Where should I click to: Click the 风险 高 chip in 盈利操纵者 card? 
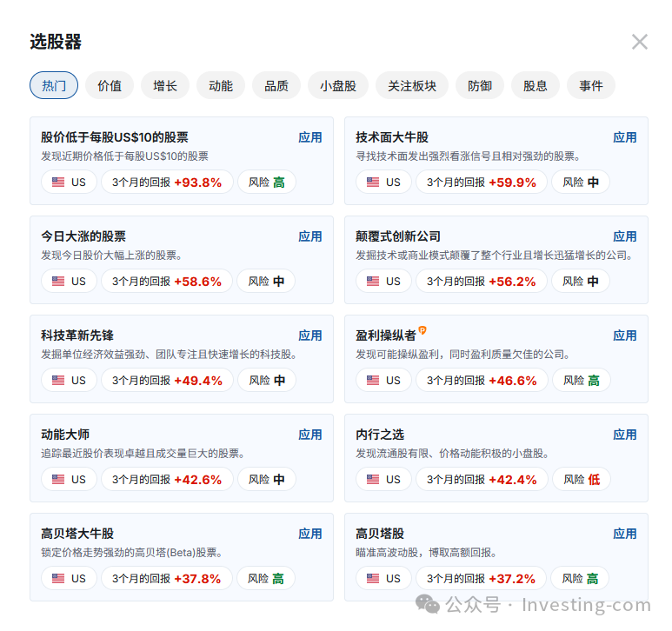point(581,380)
